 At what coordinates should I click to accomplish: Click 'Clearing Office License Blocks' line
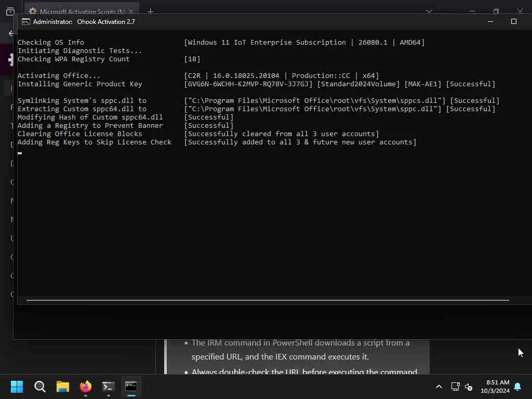click(x=79, y=134)
